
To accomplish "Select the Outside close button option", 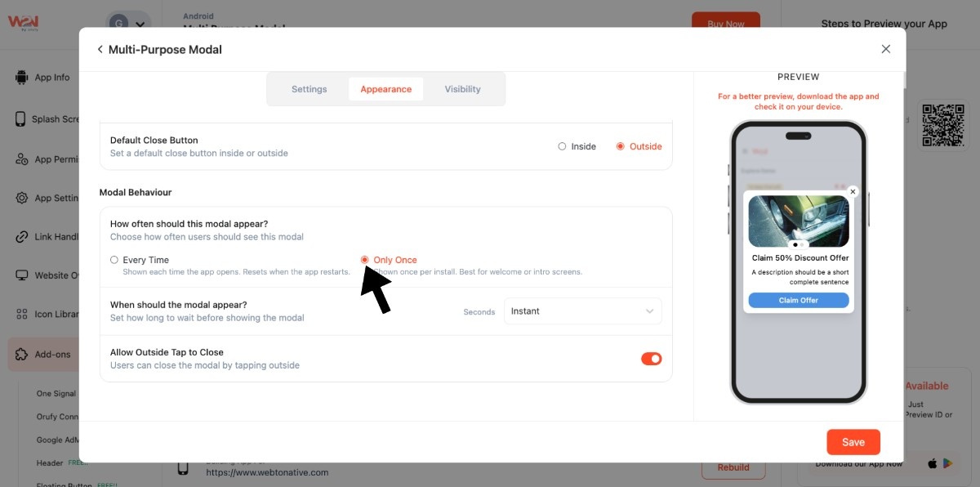I will pyautogui.click(x=621, y=147).
